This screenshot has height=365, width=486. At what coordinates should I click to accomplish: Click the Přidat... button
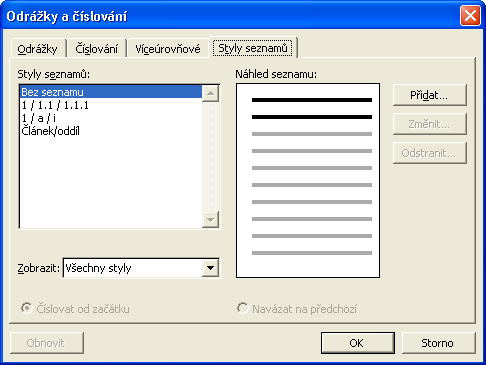pyautogui.click(x=429, y=95)
